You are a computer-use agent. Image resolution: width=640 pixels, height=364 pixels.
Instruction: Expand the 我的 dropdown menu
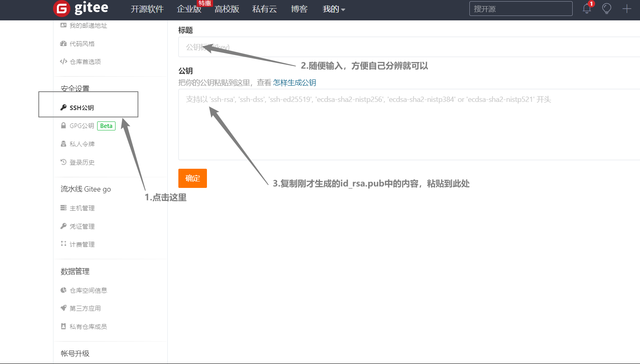334,9
